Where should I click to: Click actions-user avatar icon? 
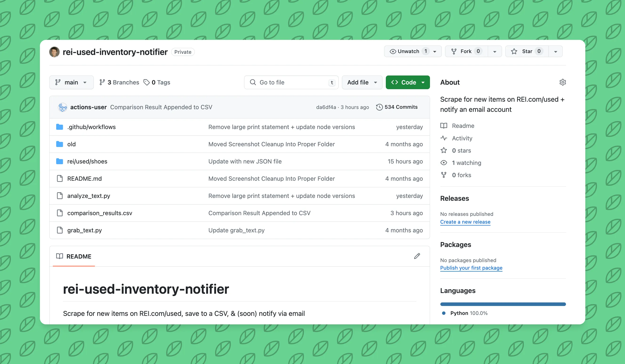pyautogui.click(x=63, y=107)
